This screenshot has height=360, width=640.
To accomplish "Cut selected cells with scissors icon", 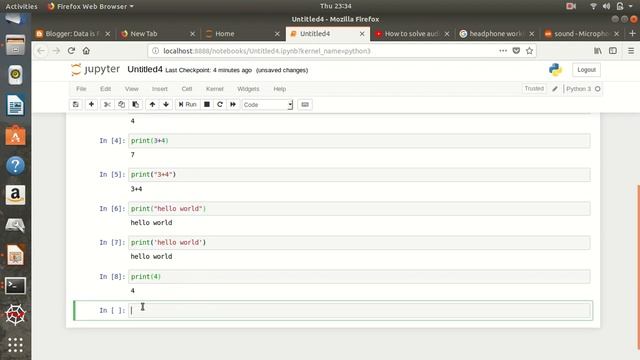I will point(107,104).
